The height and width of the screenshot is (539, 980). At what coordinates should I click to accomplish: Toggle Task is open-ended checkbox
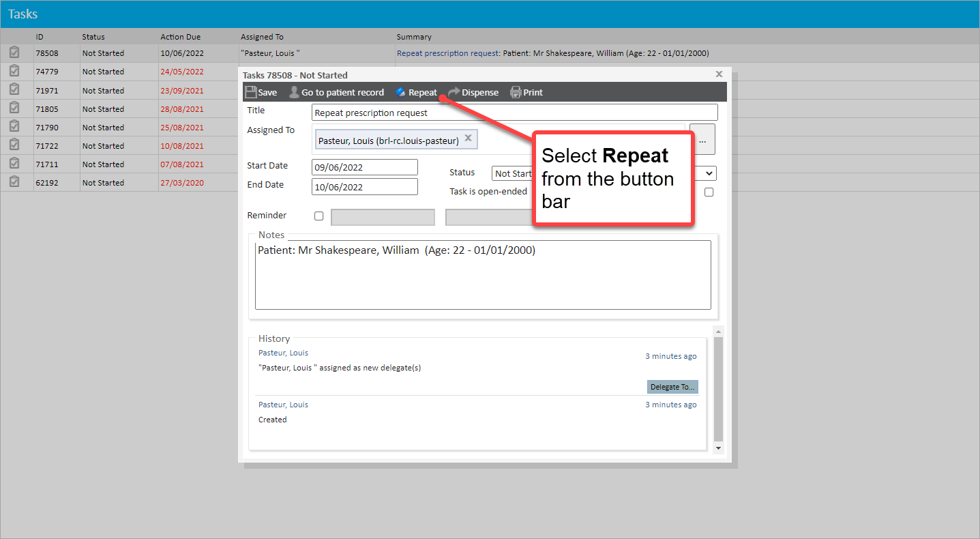709,192
